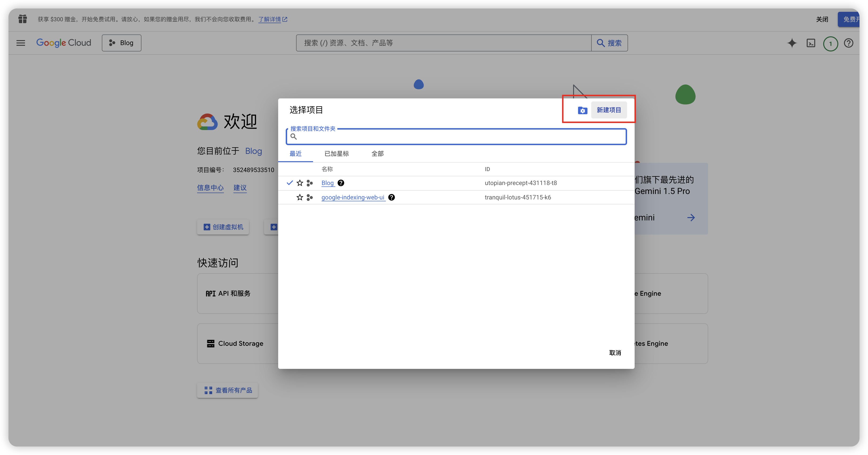Click the 取消 cancel button

click(x=615, y=353)
